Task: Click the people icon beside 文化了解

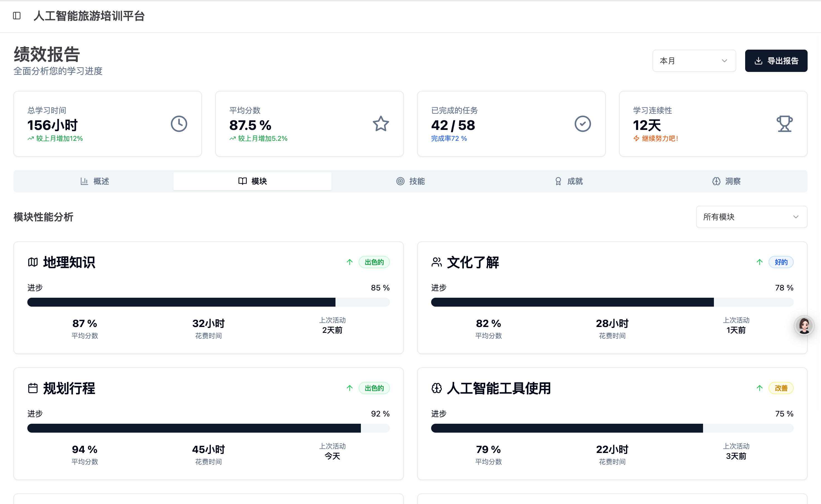Action: point(436,262)
